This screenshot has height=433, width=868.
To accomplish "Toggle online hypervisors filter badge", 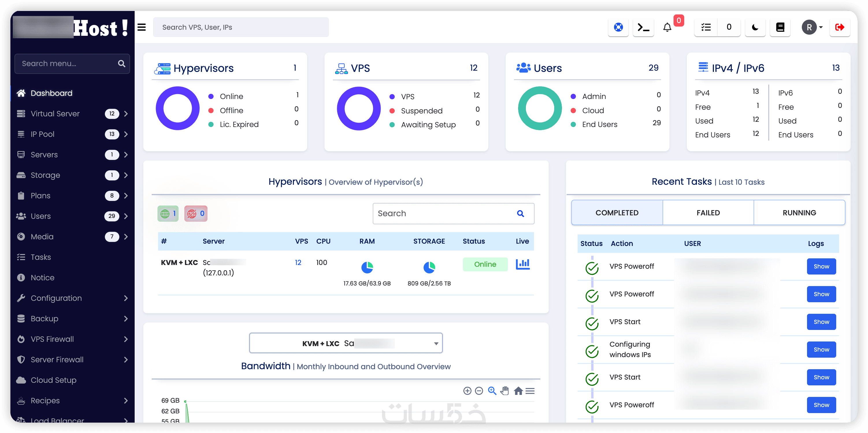I will (x=168, y=214).
